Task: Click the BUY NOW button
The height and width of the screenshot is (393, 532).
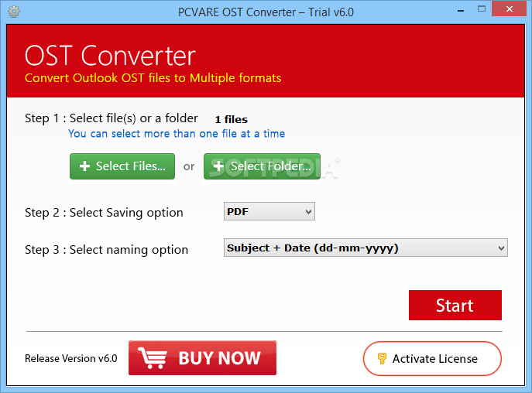Action: 202,358
